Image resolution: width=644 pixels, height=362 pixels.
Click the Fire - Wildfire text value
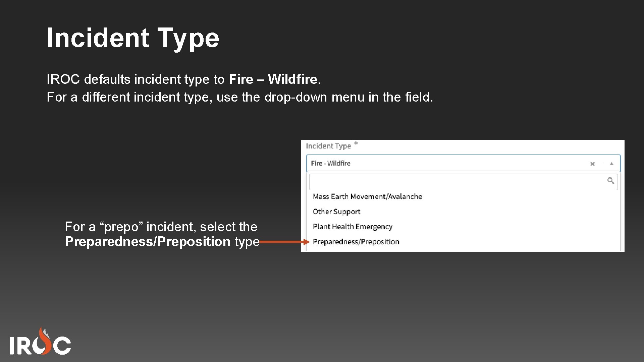pyautogui.click(x=330, y=163)
